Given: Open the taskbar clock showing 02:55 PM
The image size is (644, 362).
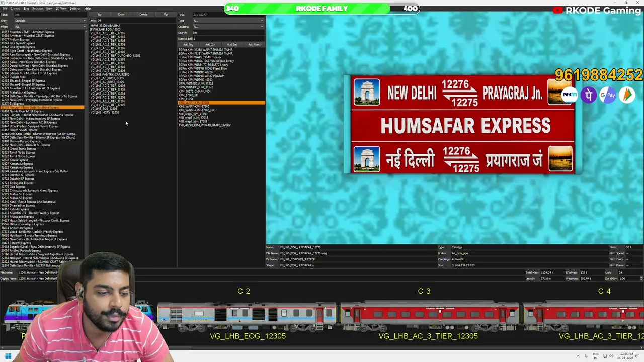Looking at the screenshot, I should click(x=625, y=356).
